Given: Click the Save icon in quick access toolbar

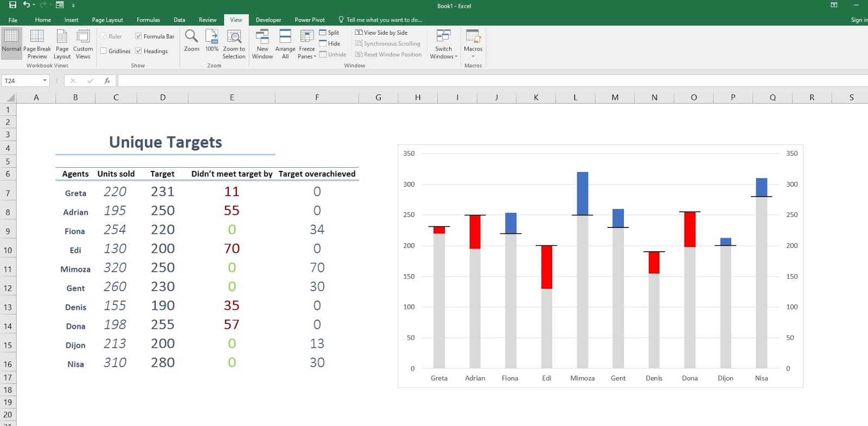Looking at the screenshot, I should click(12, 5).
